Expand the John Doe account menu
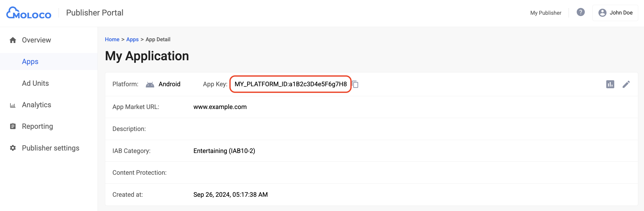The height and width of the screenshot is (211, 644). (x=621, y=13)
